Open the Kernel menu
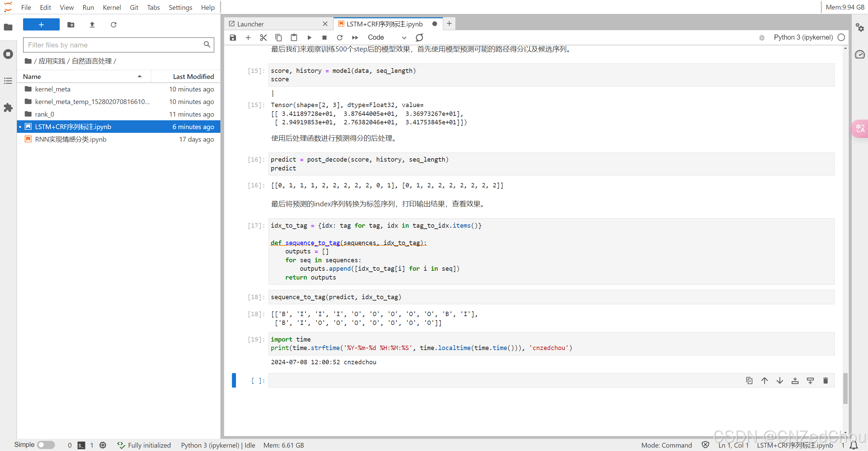The image size is (868, 451). click(111, 7)
